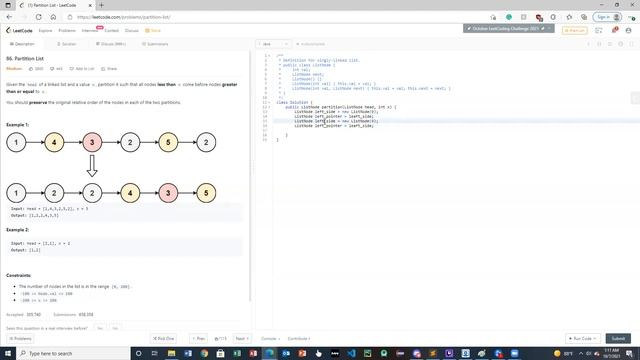Screen dimensions: 640x360
Task: Show hidden system tray icons
Action: click(x=581, y=353)
